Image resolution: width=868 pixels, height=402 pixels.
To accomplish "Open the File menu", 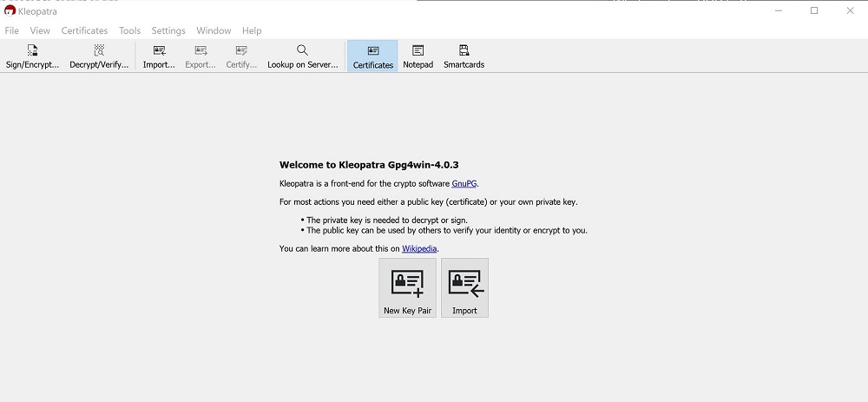I will pos(12,30).
